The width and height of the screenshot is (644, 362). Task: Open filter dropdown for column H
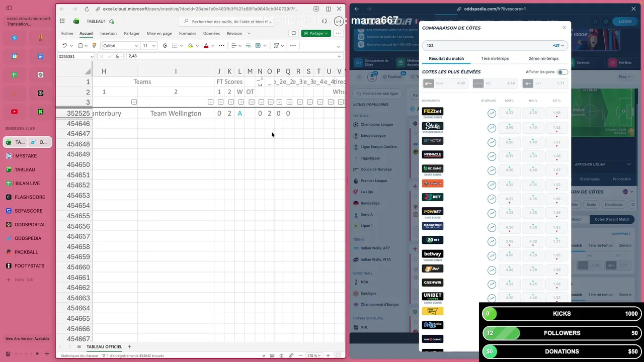[134, 102]
